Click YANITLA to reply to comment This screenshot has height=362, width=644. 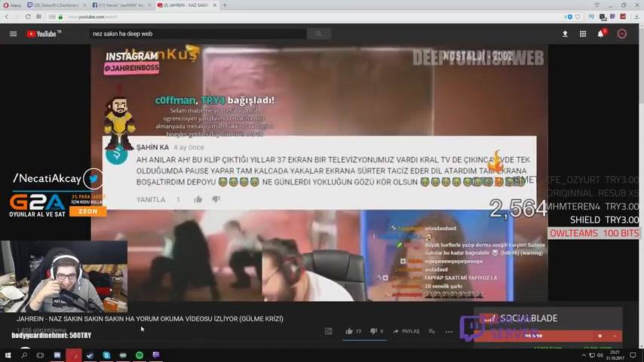[x=151, y=199]
